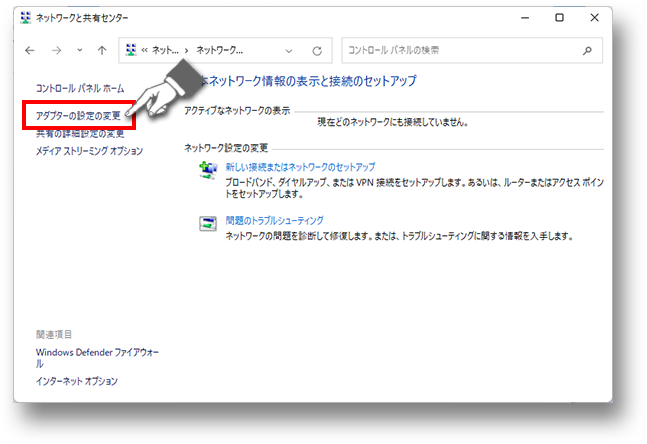Select the ネット... breadcrumb segment
647x444 pixels.
[165, 50]
